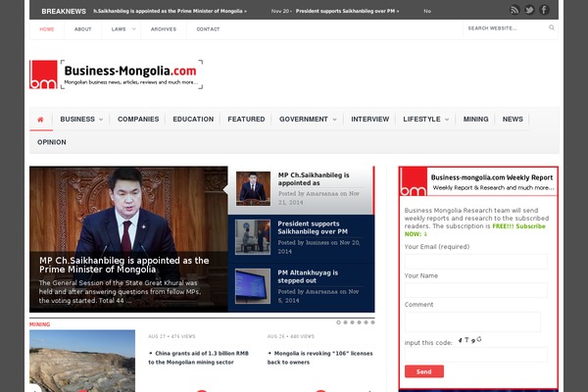
Task: Select the sixth slider pagination dot
Action: point(372,322)
